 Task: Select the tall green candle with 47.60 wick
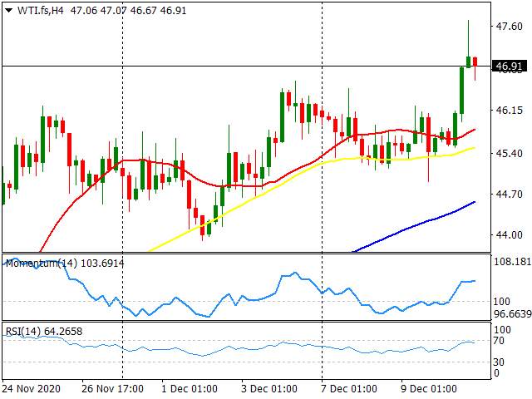(468, 62)
